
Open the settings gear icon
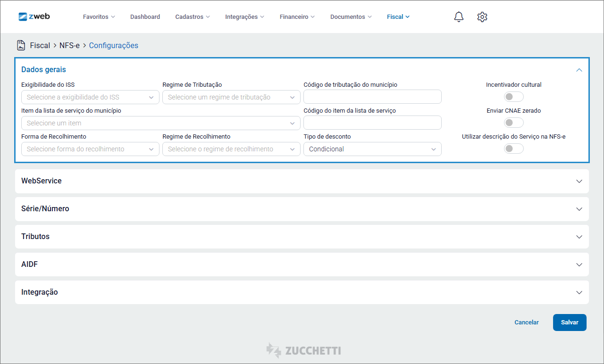click(482, 17)
